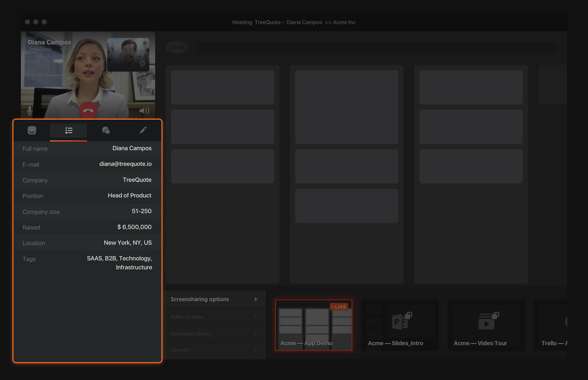Viewport: 588px width, 380px height.
Task: Switch to the chat bubbles tab
Action: [106, 131]
